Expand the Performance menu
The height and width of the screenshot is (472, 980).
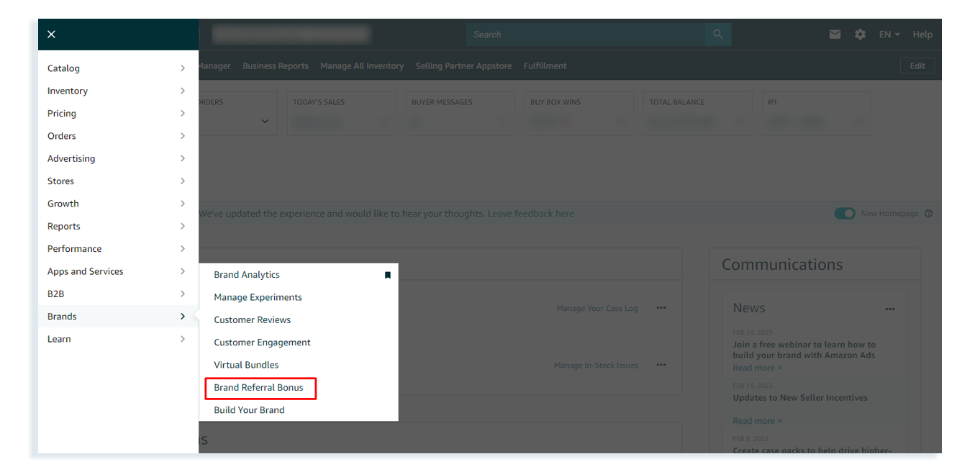[x=118, y=249]
